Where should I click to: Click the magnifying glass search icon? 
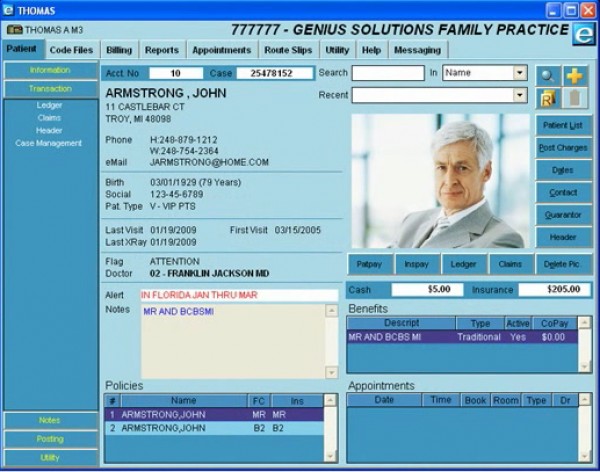548,76
